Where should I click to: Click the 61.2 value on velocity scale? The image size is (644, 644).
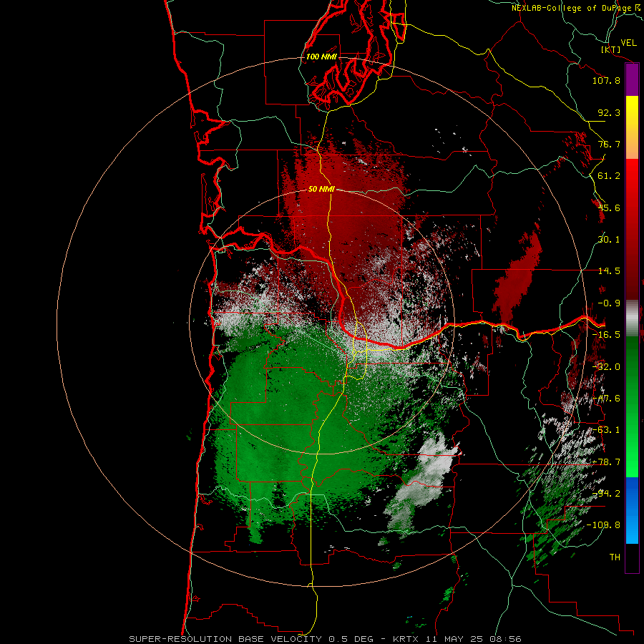(609, 176)
